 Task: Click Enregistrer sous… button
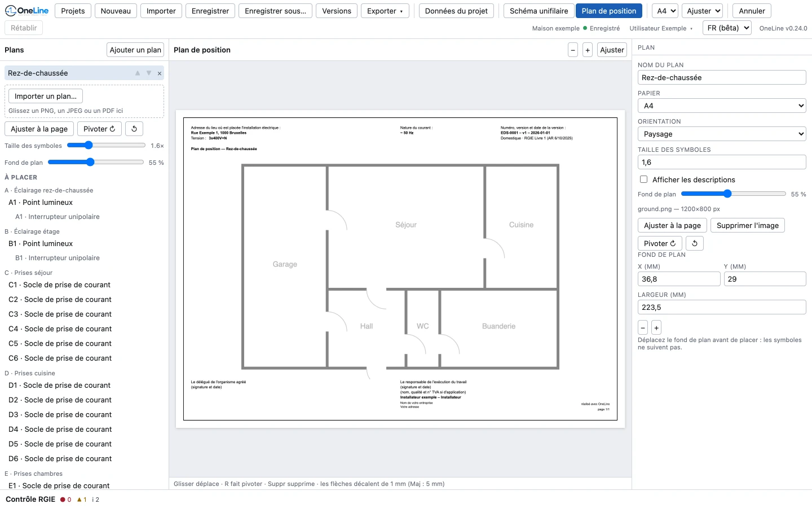click(276, 11)
